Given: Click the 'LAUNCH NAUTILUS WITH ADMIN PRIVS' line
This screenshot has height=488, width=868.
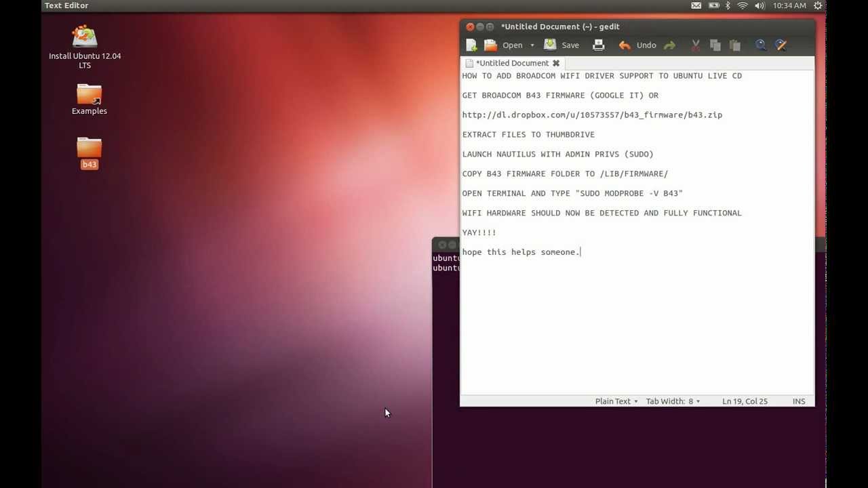Looking at the screenshot, I should tap(558, 155).
